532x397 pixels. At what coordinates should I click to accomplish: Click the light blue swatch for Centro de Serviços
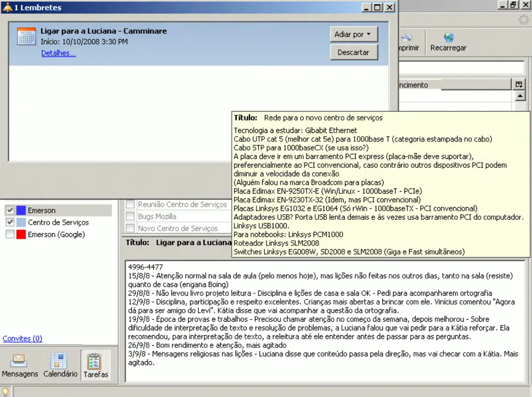click(21, 223)
